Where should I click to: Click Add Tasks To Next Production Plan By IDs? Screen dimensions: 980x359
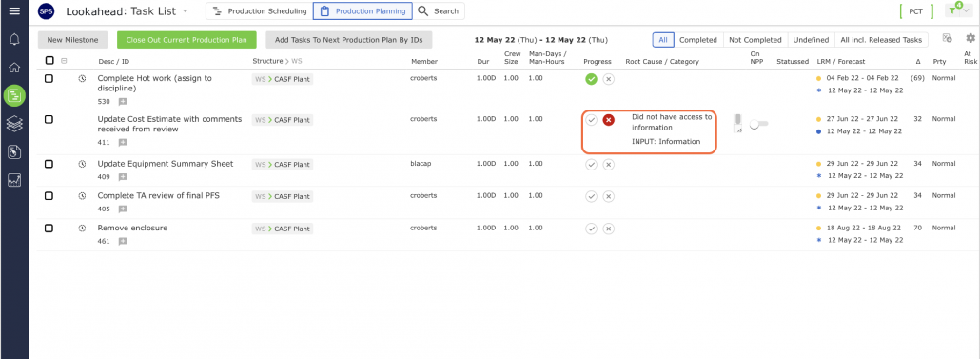coord(349,39)
